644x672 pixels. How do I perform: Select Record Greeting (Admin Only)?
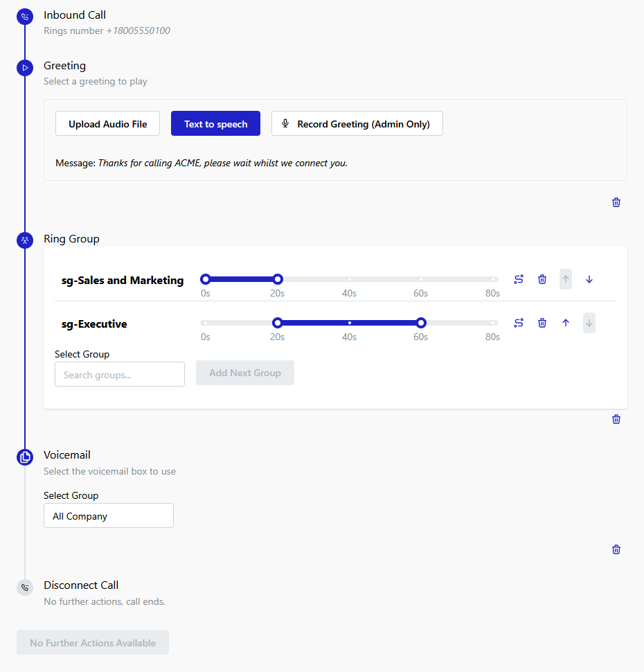[x=357, y=124]
